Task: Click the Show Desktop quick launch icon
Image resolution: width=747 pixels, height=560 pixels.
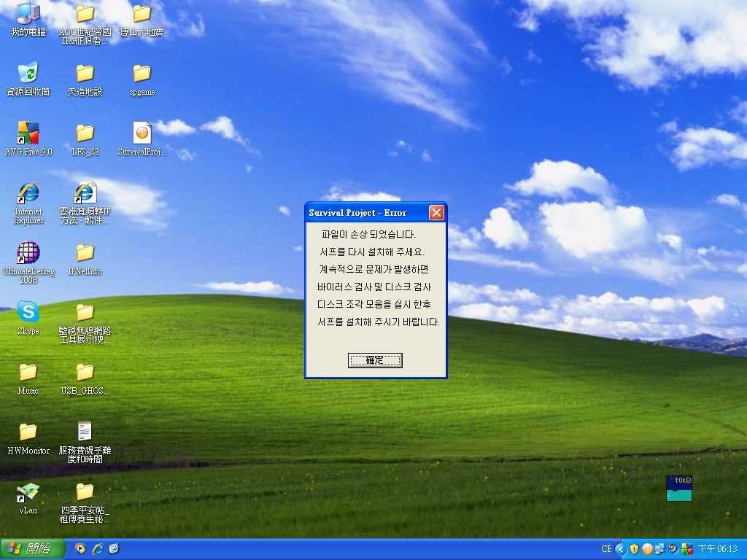Action: pyautogui.click(x=115, y=548)
